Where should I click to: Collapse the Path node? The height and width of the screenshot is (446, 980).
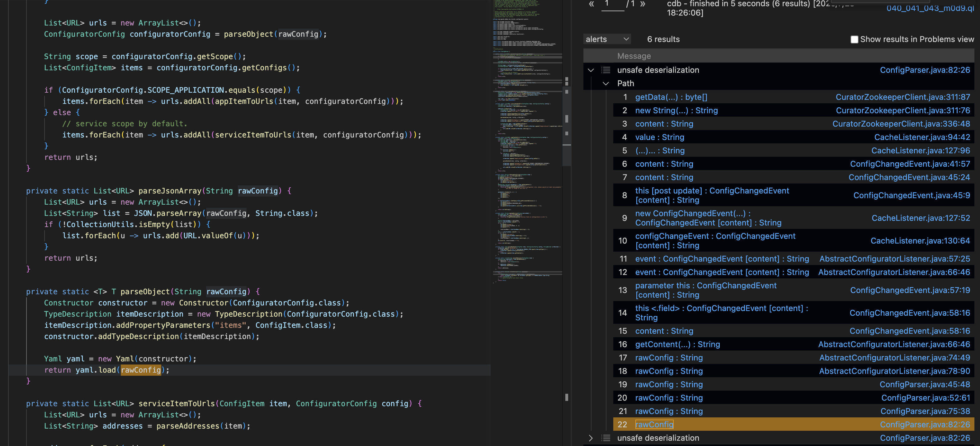(606, 84)
